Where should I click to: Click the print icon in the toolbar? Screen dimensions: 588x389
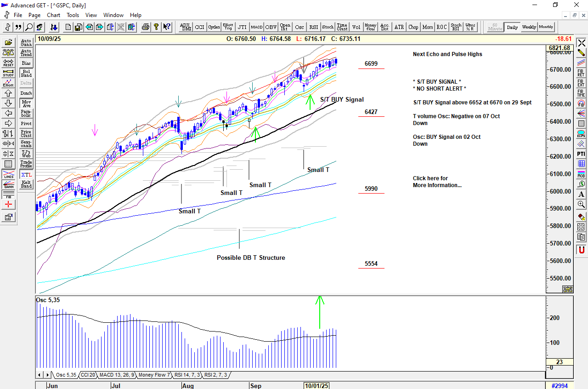click(x=146, y=27)
